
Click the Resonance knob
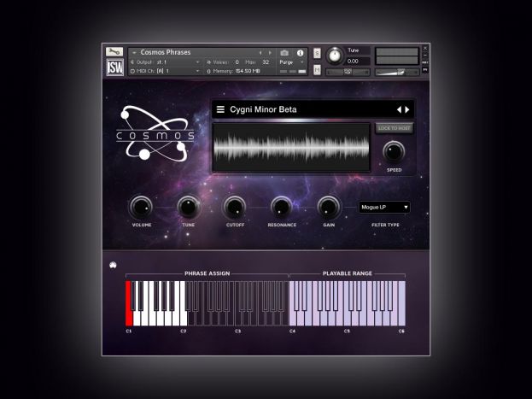(x=282, y=207)
